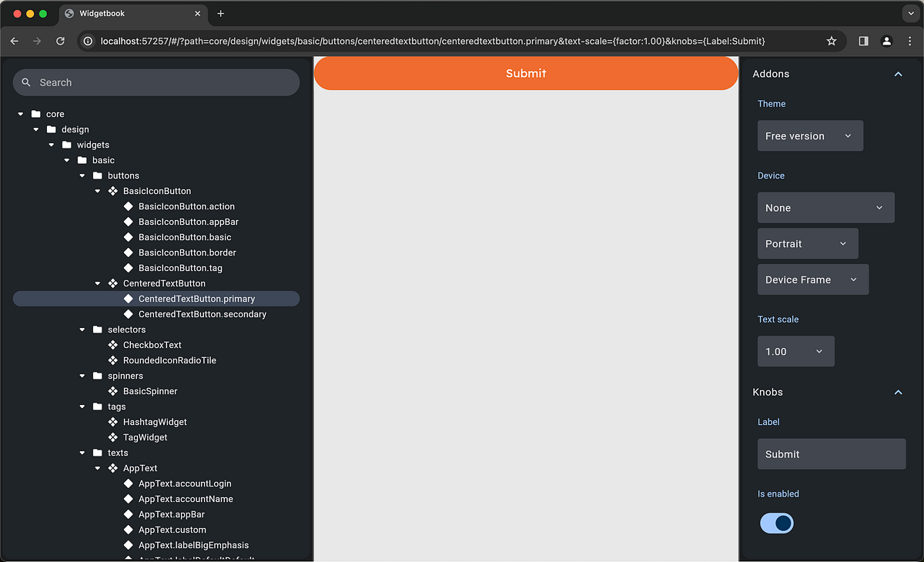Screen dimensions: 924x562
Task: Collapse the Addons section chevron
Action: tap(898, 74)
